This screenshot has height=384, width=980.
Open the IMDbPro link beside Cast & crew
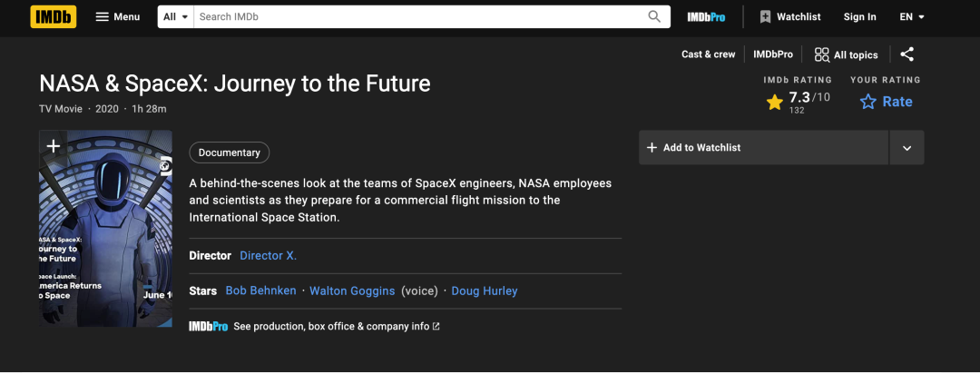click(773, 54)
